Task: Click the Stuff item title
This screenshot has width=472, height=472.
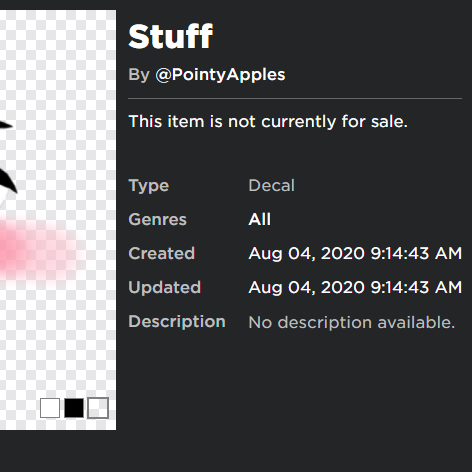Action: [x=170, y=36]
